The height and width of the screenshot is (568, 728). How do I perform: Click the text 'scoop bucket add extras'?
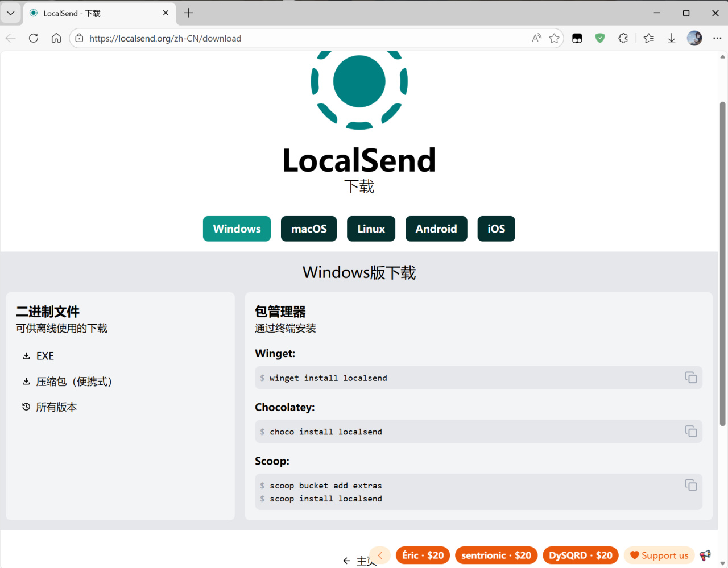(326, 486)
